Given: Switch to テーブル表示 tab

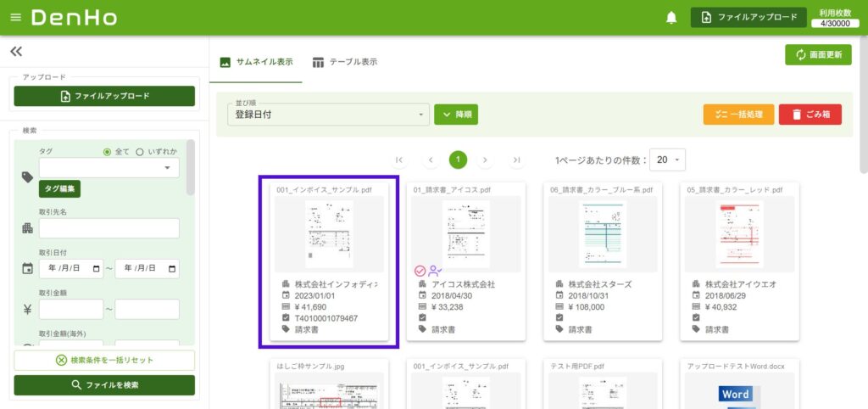Looking at the screenshot, I should tap(344, 62).
